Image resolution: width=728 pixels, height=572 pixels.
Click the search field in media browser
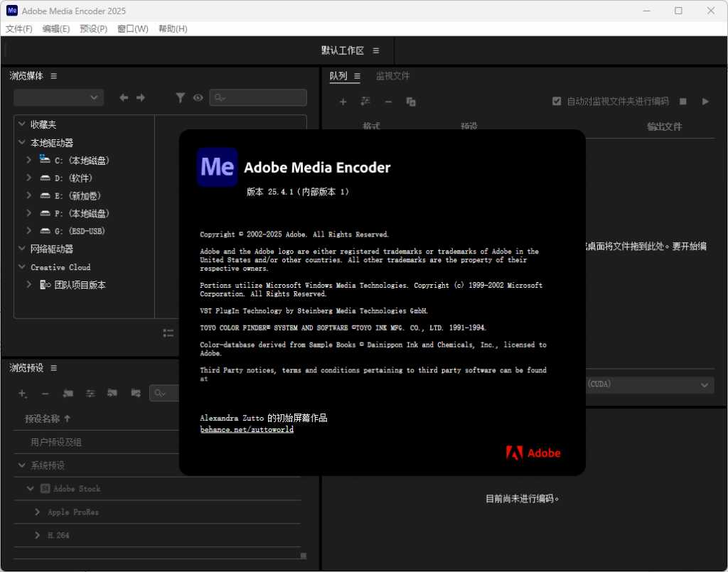pyautogui.click(x=257, y=97)
